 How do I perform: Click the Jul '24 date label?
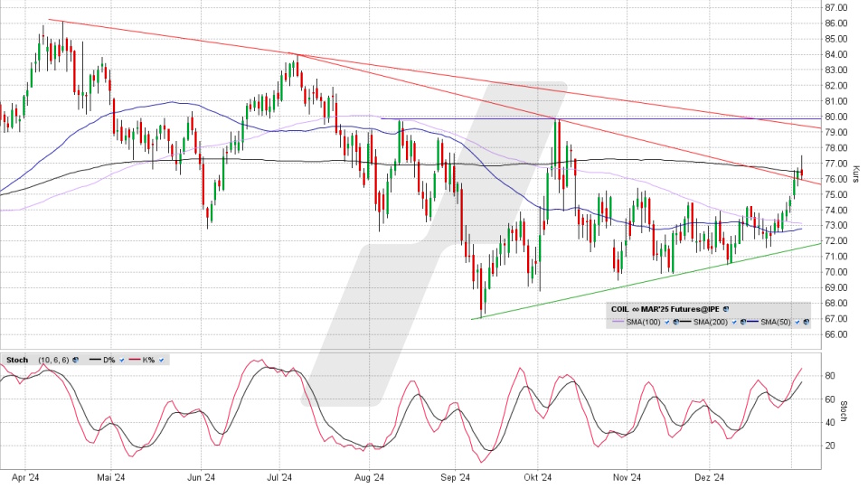click(x=279, y=477)
